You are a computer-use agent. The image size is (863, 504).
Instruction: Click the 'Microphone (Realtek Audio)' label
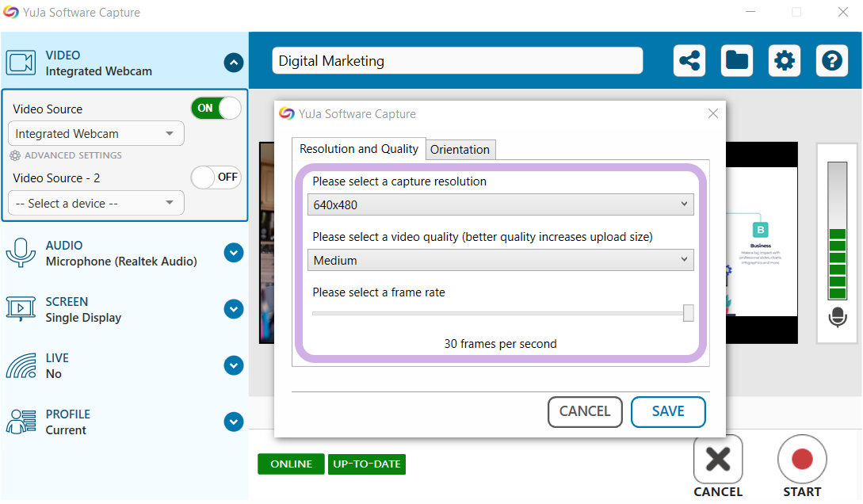(121, 262)
